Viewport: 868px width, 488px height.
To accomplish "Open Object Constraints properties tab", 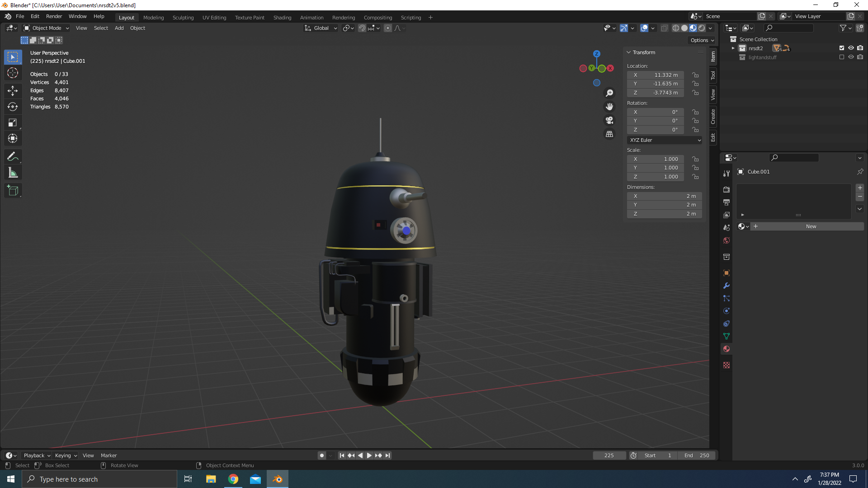I will coord(726,324).
